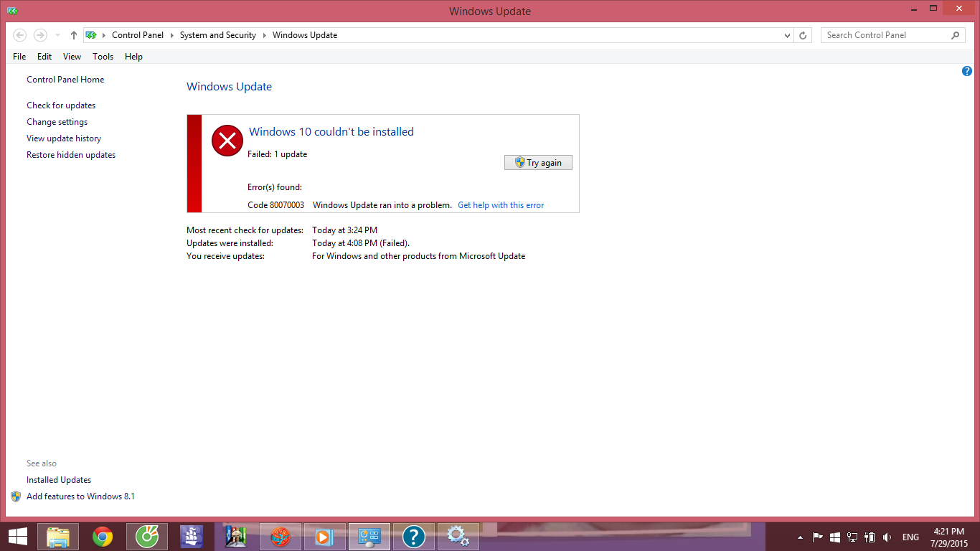
Task: Open Get help with this error link
Action: [x=501, y=205]
